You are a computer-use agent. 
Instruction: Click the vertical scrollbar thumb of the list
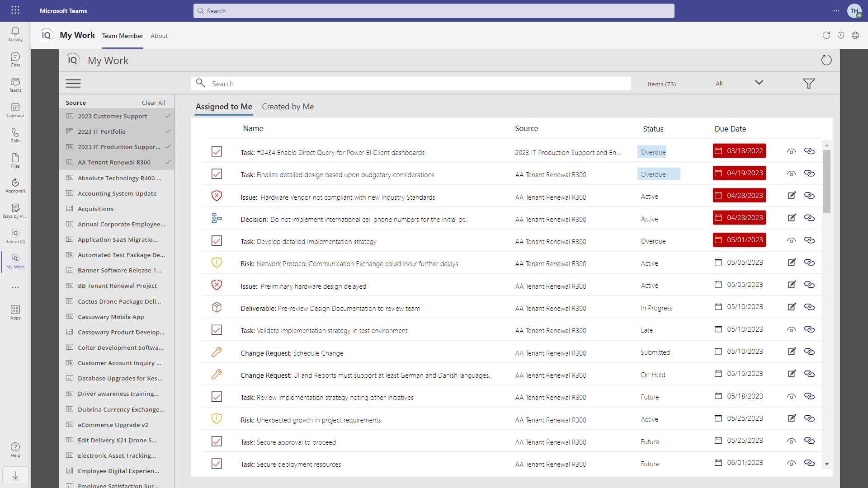[827, 181]
